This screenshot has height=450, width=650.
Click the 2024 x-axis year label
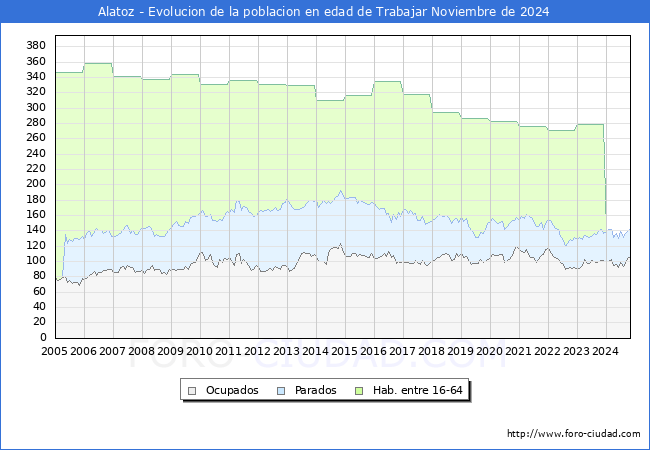click(606, 351)
